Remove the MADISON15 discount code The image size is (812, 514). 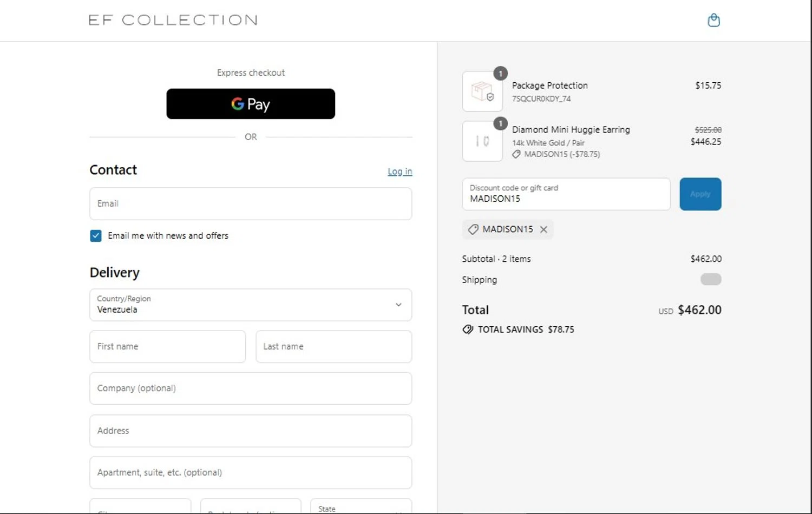pos(543,229)
